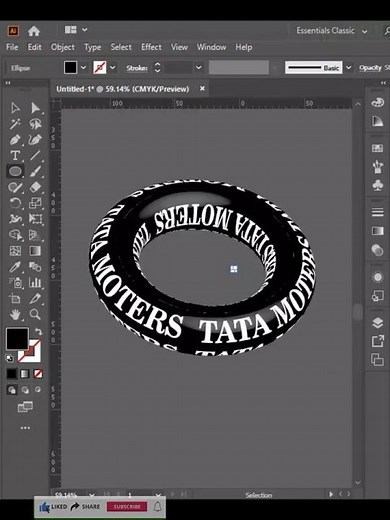This screenshot has height=520, width=390.
Task: Open Basic brush definition dropdown
Action: [x=349, y=68]
